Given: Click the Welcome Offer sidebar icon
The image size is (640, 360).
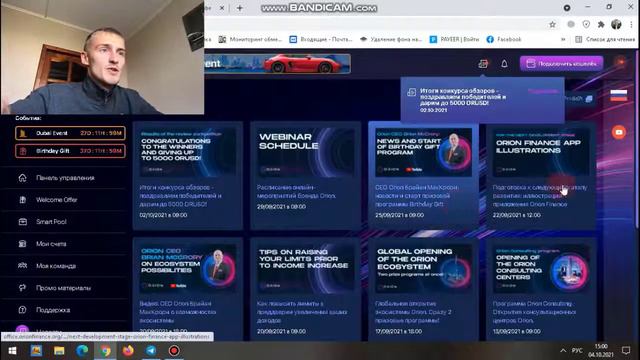Looking at the screenshot, I should (x=22, y=200).
